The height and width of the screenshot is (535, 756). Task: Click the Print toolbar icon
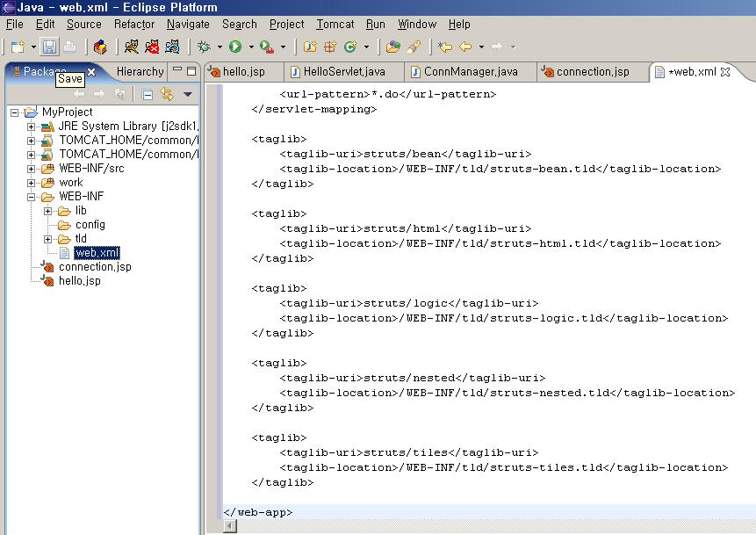[69, 47]
